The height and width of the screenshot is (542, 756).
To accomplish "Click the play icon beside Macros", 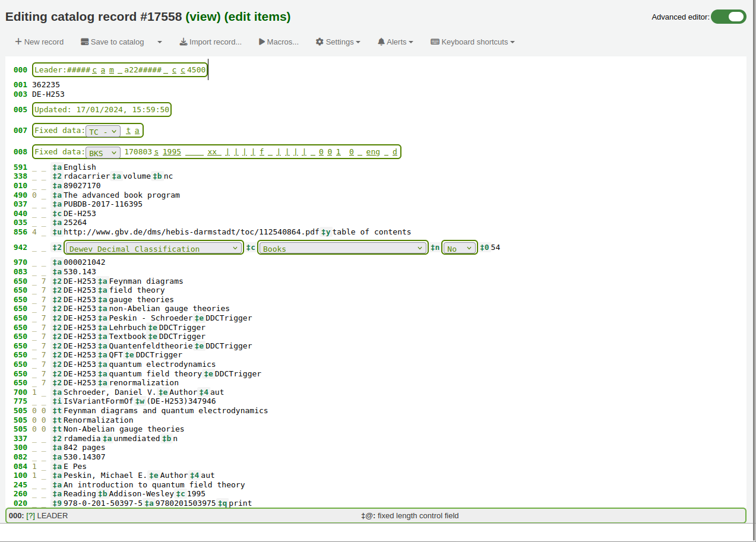I will [262, 42].
